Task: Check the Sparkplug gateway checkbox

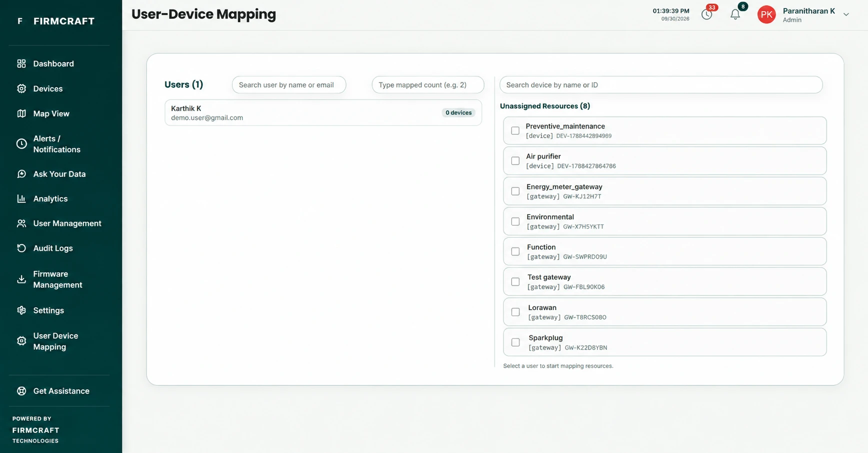Action: (515, 342)
